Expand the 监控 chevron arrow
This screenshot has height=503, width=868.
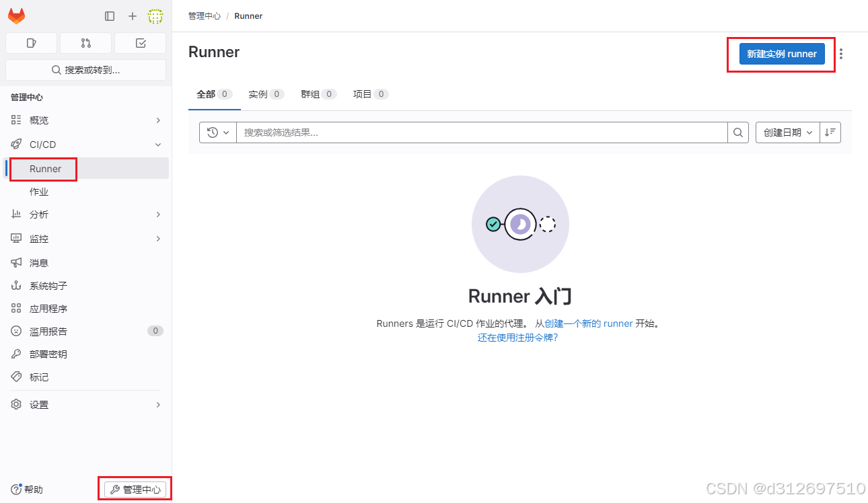coord(158,239)
